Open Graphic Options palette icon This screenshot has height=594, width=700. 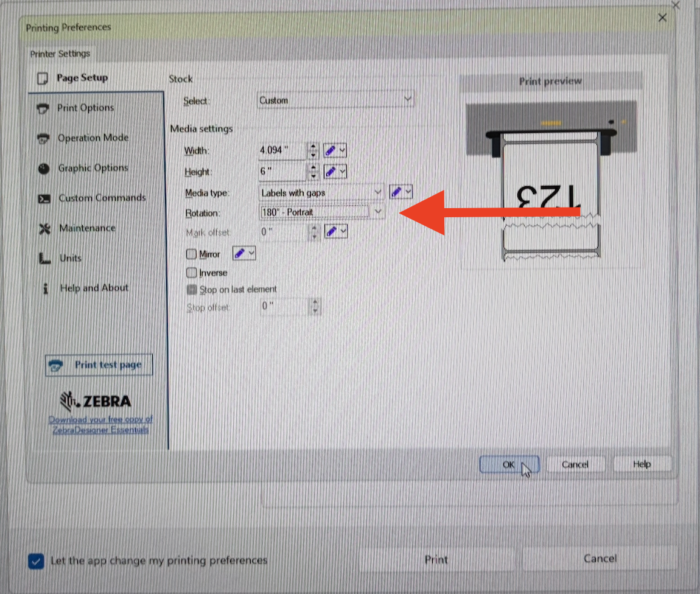point(44,168)
